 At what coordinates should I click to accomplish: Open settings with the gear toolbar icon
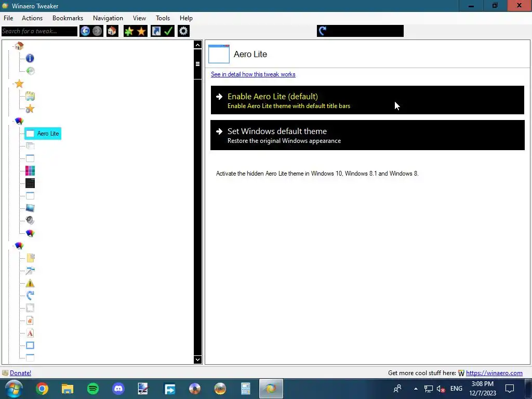coord(183,31)
